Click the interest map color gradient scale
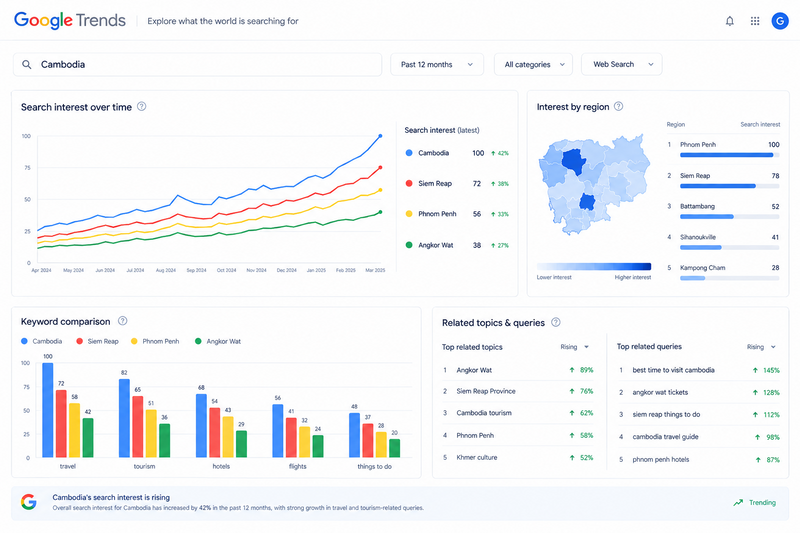Image resolution: width=800 pixels, height=533 pixels. [594, 266]
